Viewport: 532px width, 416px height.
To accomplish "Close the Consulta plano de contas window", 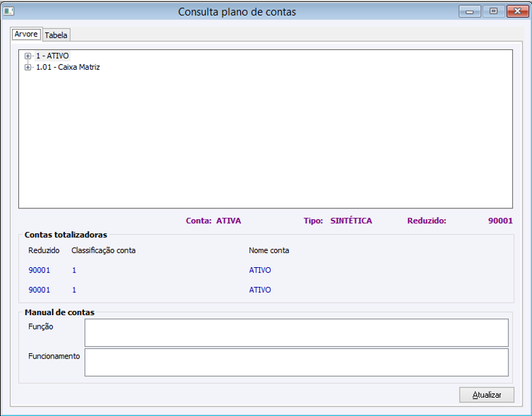I will 517,11.
